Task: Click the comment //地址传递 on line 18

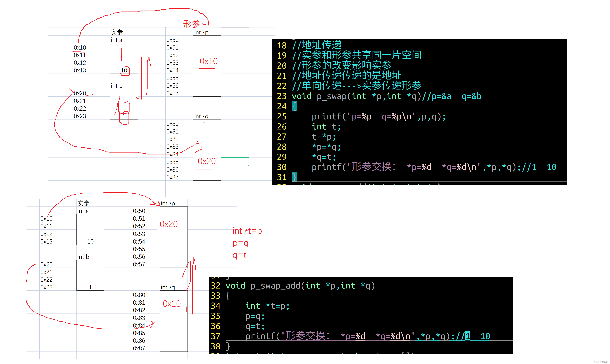Action: point(317,45)
